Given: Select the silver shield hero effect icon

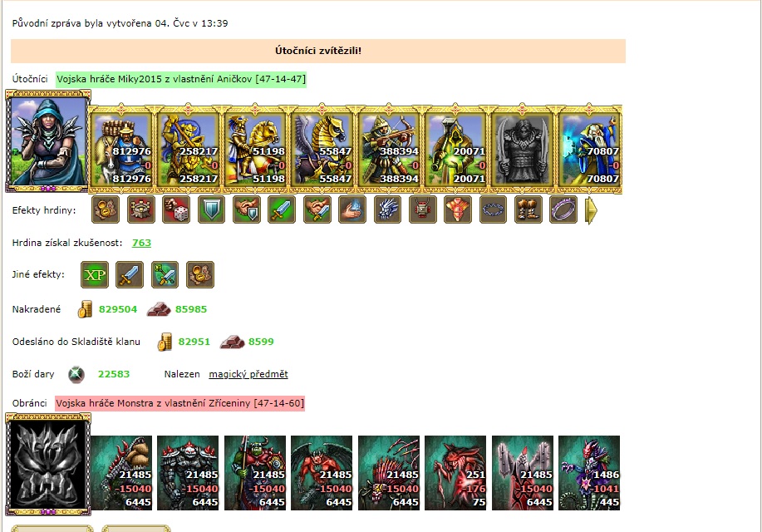Looking at the screenshot, I should point(211,210).
